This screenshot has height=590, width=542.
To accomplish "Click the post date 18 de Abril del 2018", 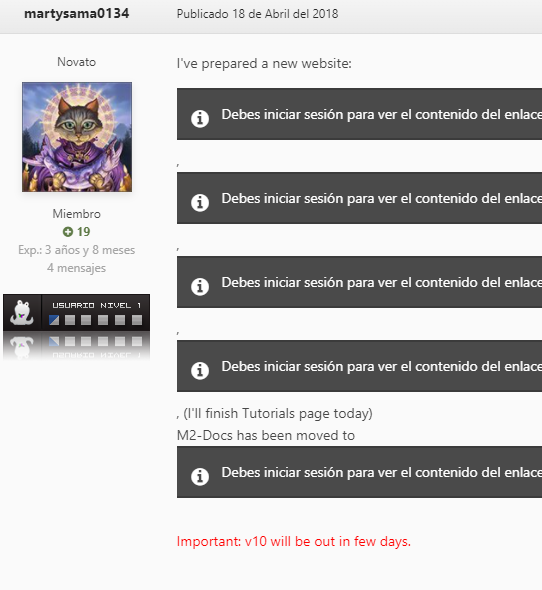I will [x=257, y=14].
